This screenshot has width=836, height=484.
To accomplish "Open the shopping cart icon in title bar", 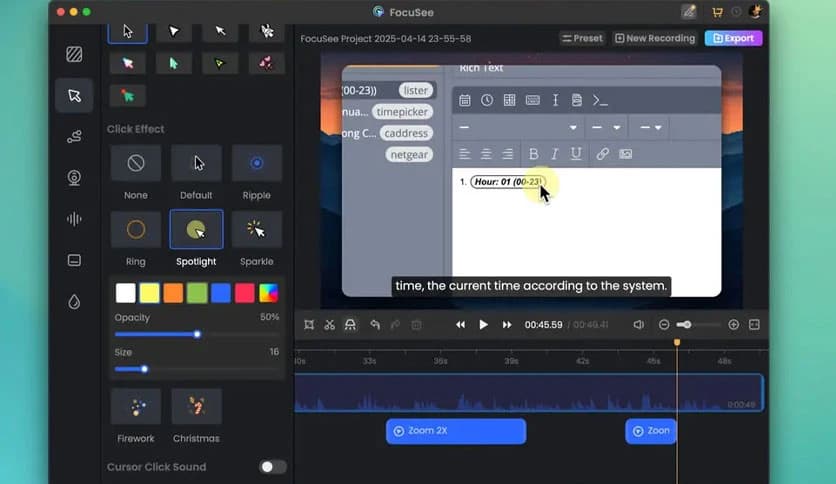I will pos(717,12).
